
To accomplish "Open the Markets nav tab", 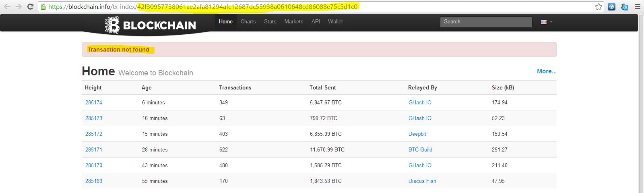I will coord(294,22).
